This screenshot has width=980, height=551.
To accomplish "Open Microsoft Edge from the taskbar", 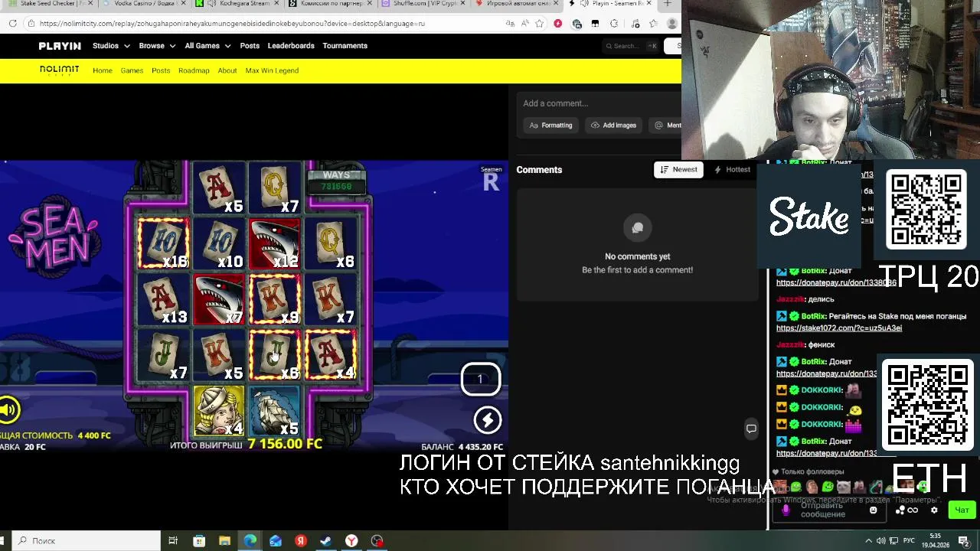I will point(250,541).
